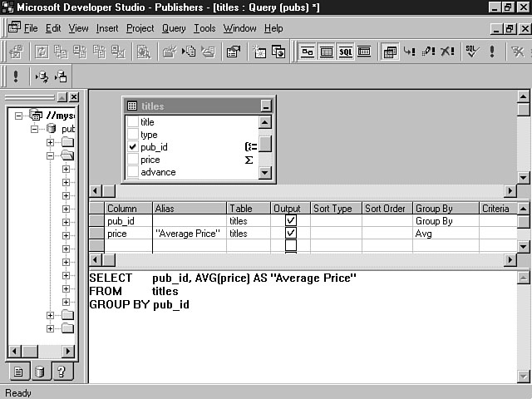Open the Data View tab icon in workspace
This screenshot has height=399, width=532.
pyautogui.click(x=39, y=372)
